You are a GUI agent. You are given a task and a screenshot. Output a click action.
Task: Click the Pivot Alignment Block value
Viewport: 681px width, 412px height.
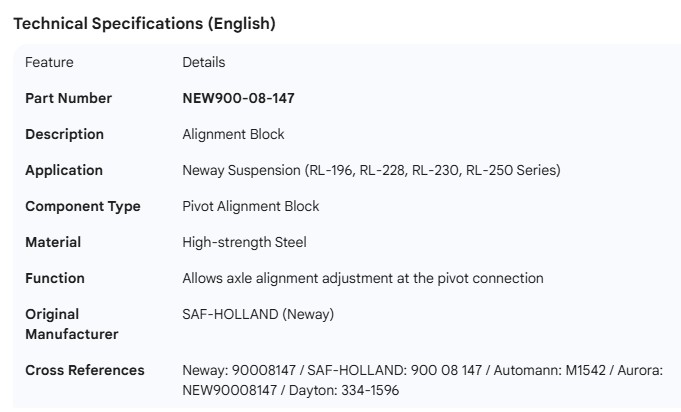250,206
